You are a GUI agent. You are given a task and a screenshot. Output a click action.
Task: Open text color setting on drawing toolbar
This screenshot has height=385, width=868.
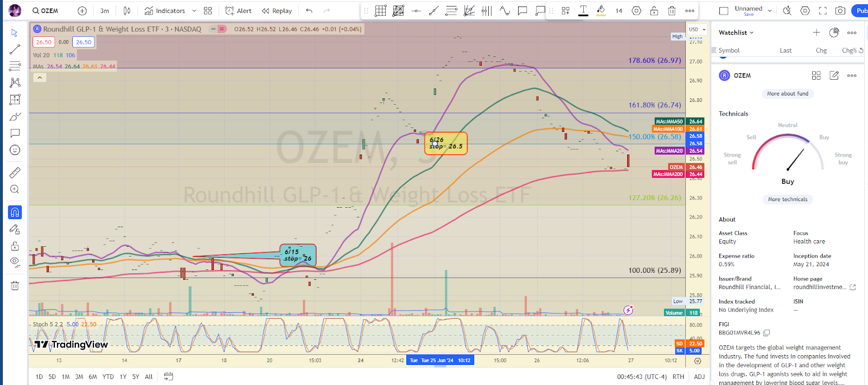[x=583, y=11]
